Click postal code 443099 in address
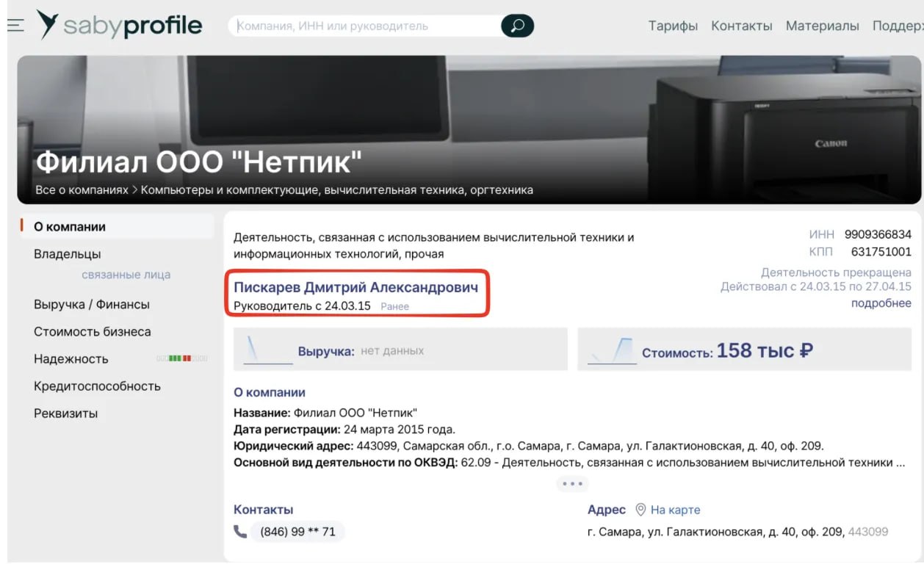 pos(868,531)
